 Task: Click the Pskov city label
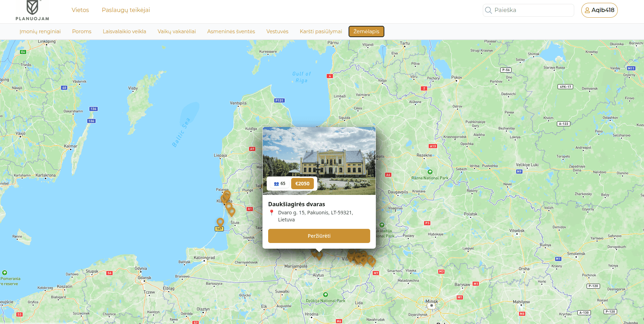coord(457,77)
